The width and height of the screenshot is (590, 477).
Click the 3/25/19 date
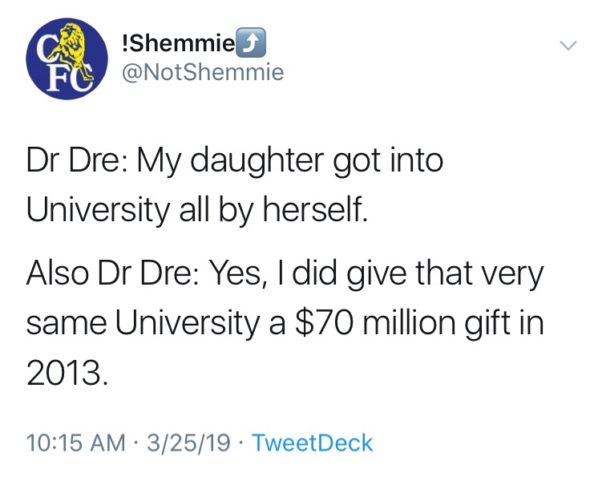tap(188, 442)
